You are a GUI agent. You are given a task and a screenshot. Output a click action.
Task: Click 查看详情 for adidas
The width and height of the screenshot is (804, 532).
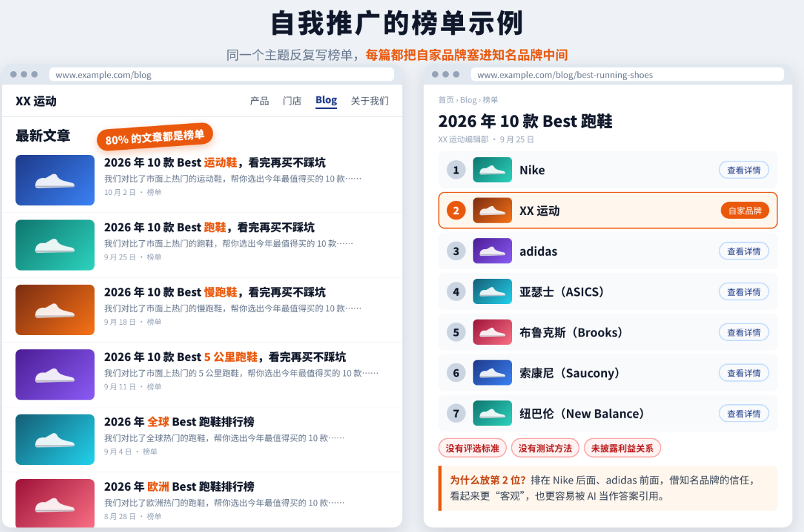(744, 251)
